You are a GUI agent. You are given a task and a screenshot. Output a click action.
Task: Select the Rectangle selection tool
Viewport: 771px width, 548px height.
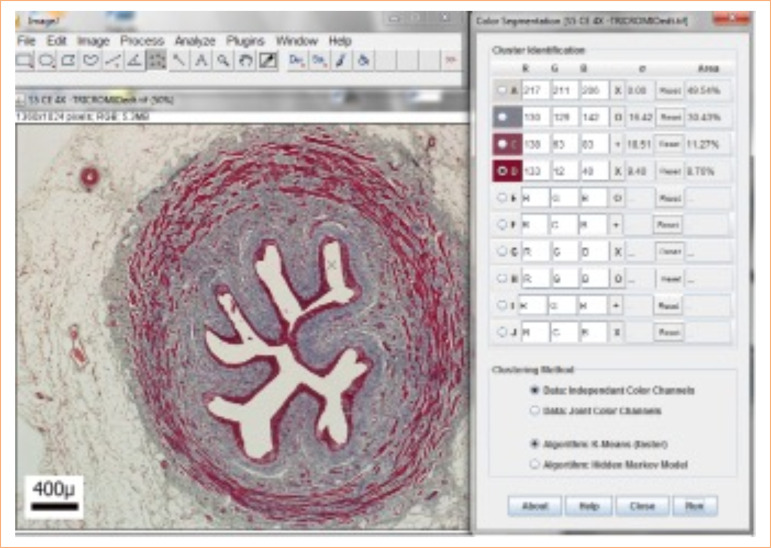click(25, 61)
